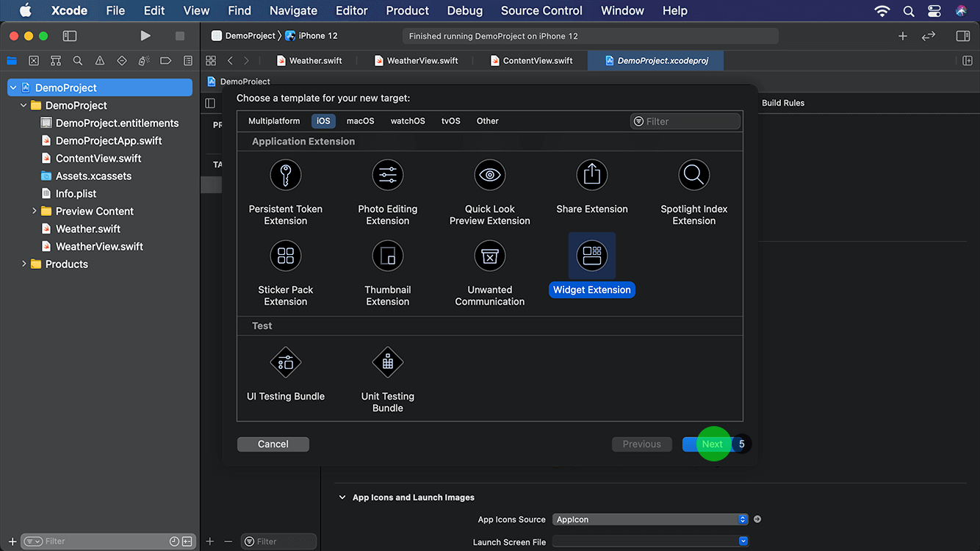Switch to the tvOS platform tab

[451, 121]
